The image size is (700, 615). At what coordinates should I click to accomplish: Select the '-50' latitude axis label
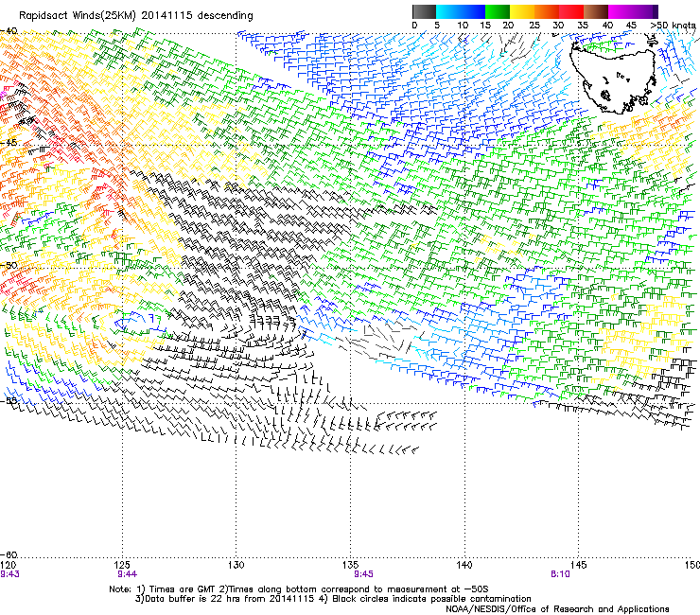pyautogui.click(x=9, y=265)
